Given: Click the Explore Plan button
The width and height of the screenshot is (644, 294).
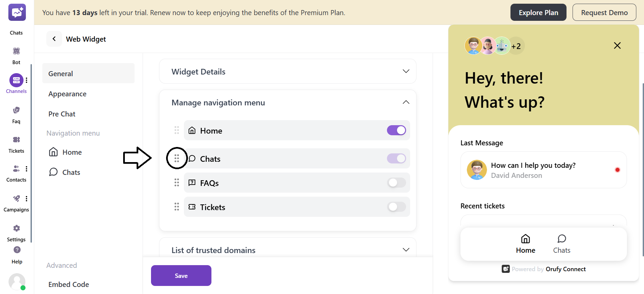Looking at the screenshot, I should coord(538,12).
